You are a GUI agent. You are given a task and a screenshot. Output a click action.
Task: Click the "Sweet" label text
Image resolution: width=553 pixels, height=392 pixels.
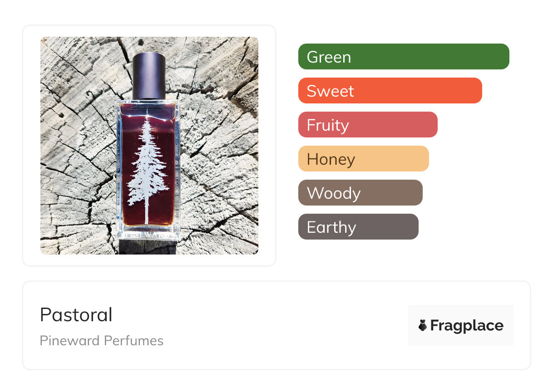pyautogui.click(x=330, y=91)
